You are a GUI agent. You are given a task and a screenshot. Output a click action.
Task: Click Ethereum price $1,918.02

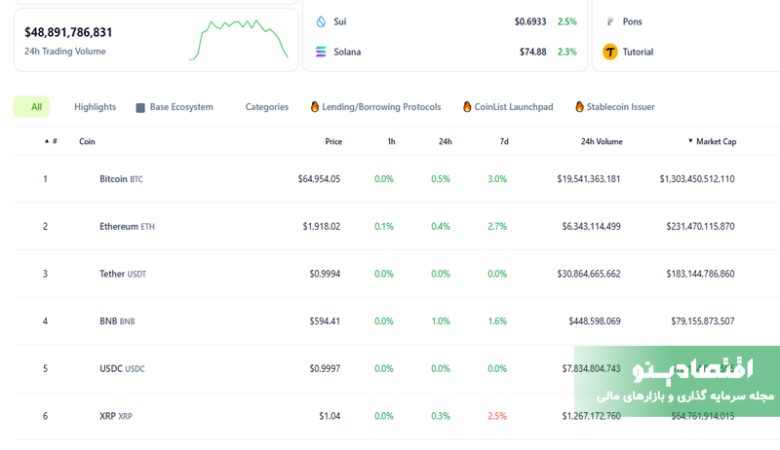click(x=321, y=226)
